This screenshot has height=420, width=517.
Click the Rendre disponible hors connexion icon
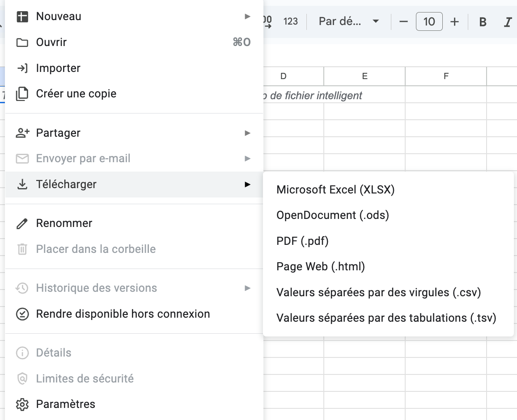click(21, 314)
